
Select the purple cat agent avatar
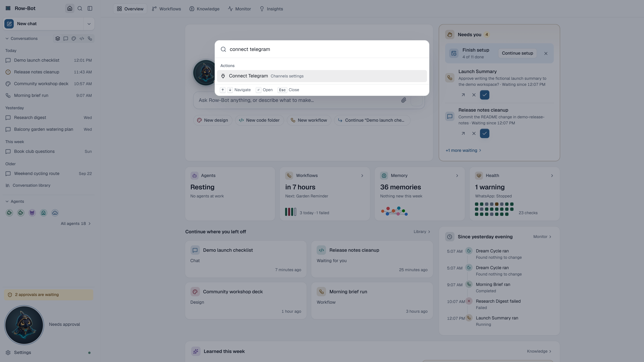[32, 213]
